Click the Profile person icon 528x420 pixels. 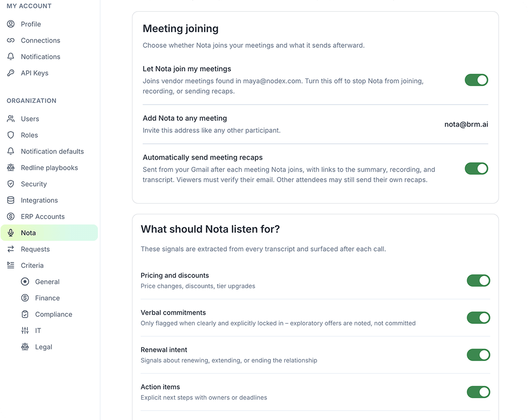(x=11, y=24)
